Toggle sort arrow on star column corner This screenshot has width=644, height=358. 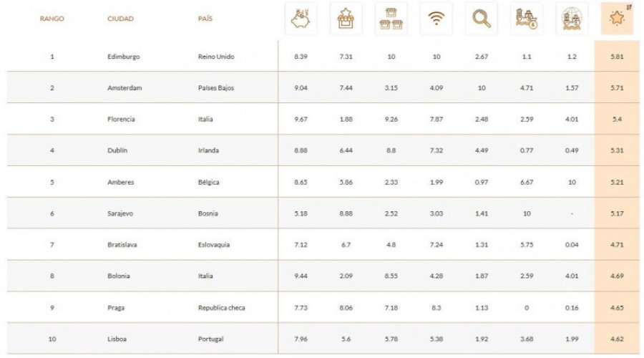[629, 7]
